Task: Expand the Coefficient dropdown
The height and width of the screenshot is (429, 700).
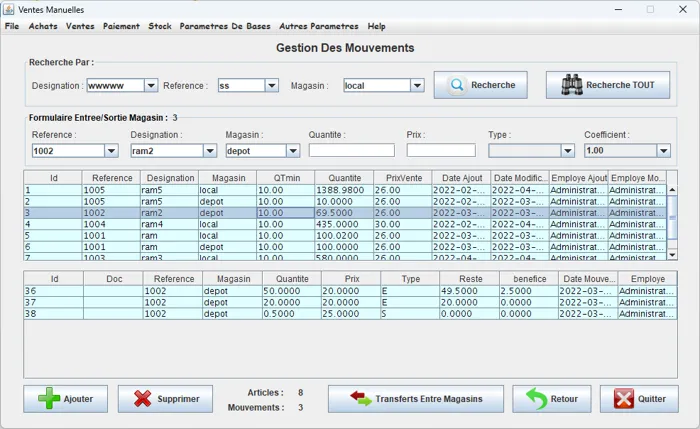Action: [663, 151]
